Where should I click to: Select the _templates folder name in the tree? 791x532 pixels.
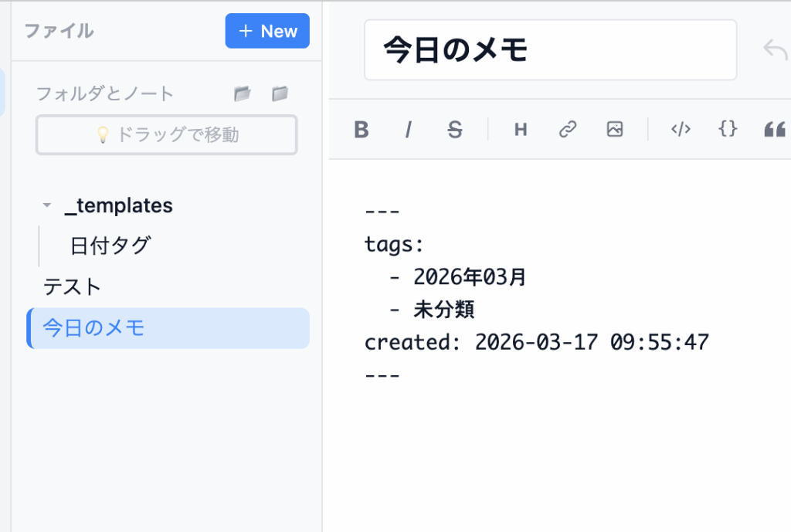pos(118,205)
